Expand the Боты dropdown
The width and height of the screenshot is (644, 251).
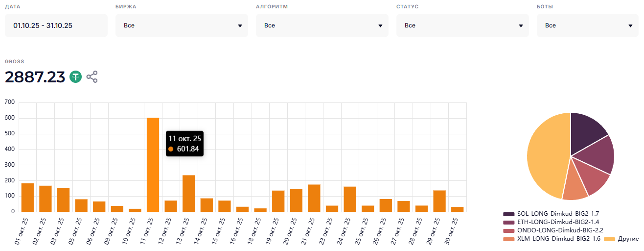(x=588, y=25)
